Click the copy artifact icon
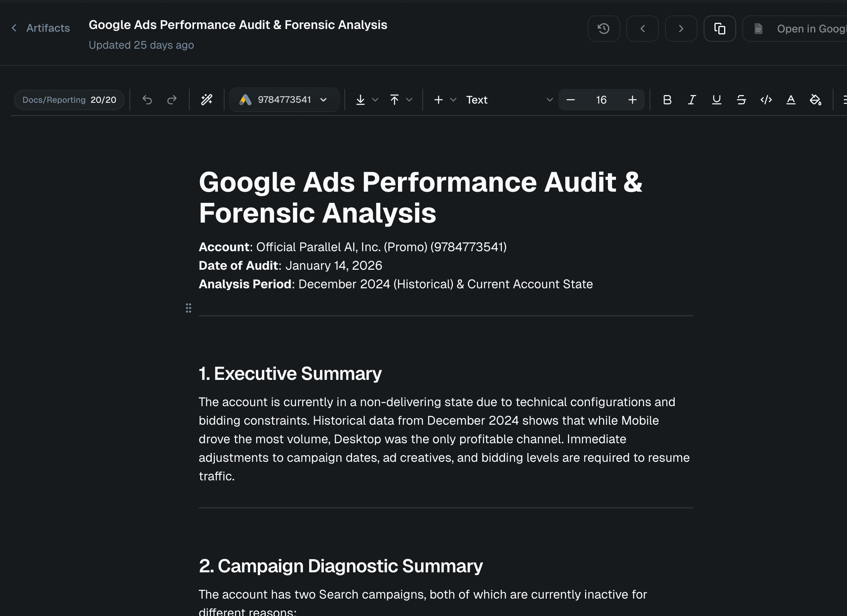 pos(719,29)
